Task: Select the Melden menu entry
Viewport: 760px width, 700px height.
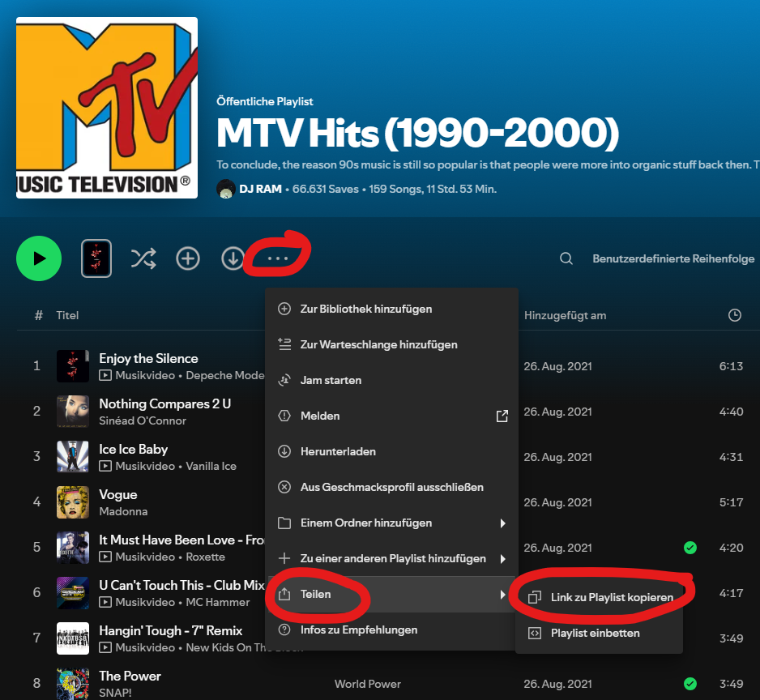Action: (391, 416)
